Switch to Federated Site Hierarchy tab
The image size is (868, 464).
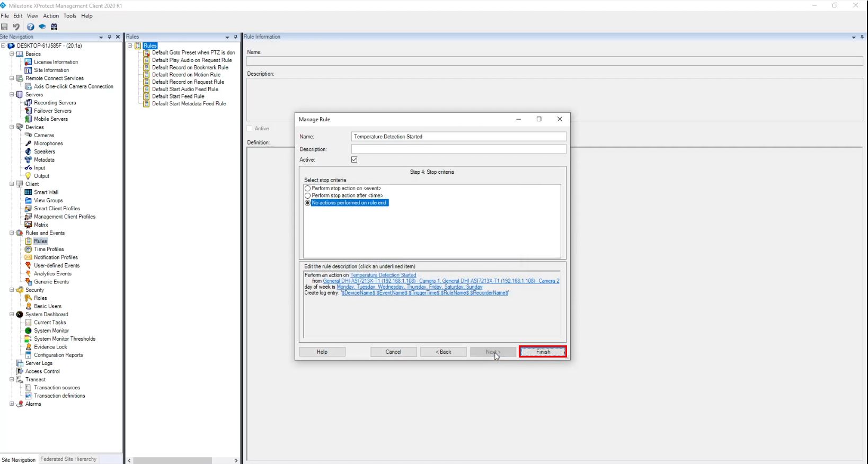(68, 459)
